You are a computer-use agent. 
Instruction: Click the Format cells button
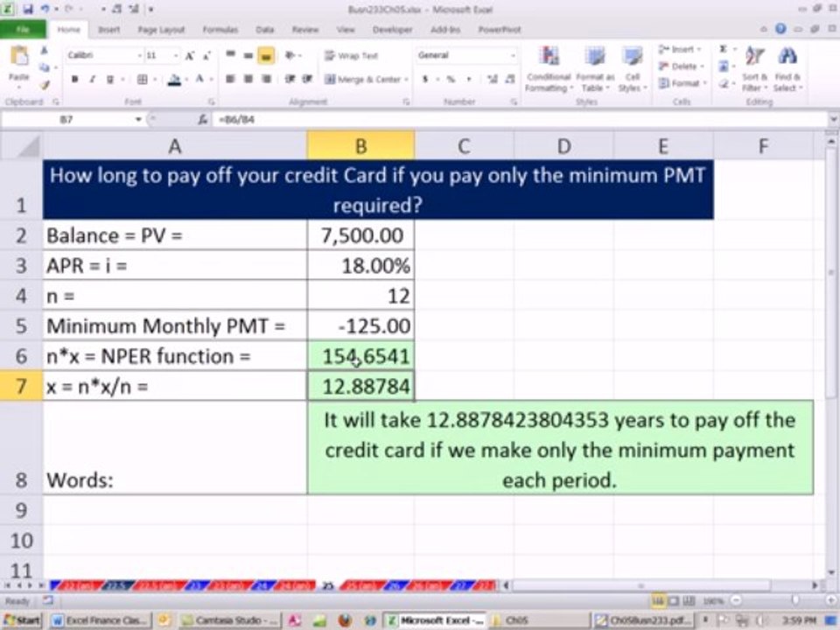pyautogui.click(x=682, y=83)
